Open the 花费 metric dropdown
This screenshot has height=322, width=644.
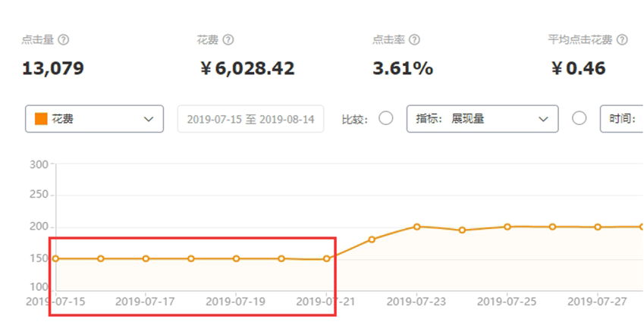point(94,119)
